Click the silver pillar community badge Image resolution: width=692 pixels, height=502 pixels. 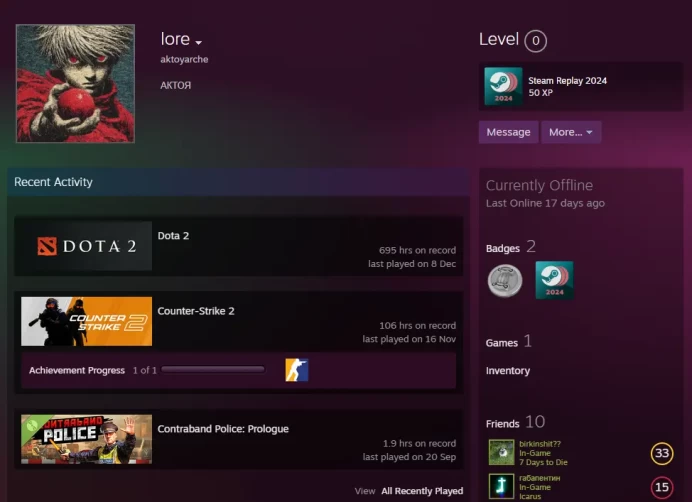pyautogui.click(x=505, y=280)
